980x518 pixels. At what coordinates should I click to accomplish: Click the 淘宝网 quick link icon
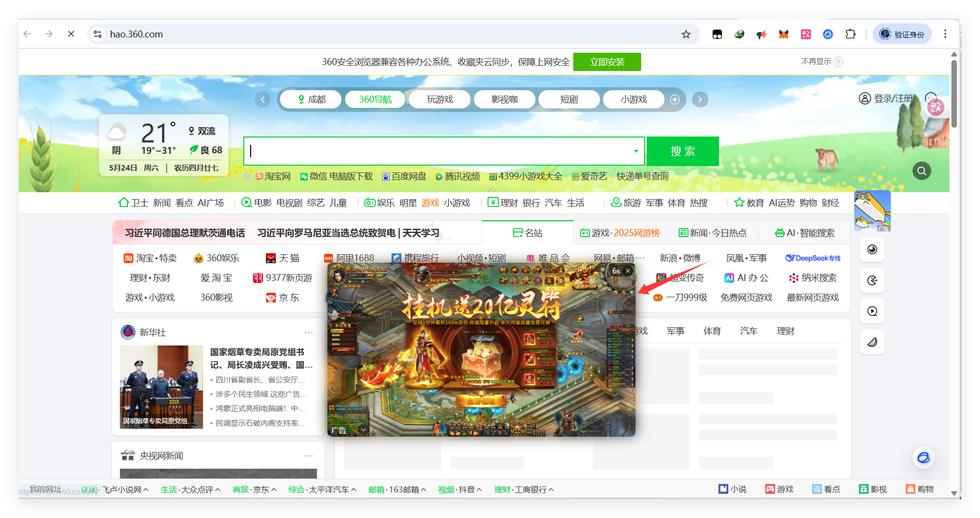pyautogui.click(x=259, y=176)
